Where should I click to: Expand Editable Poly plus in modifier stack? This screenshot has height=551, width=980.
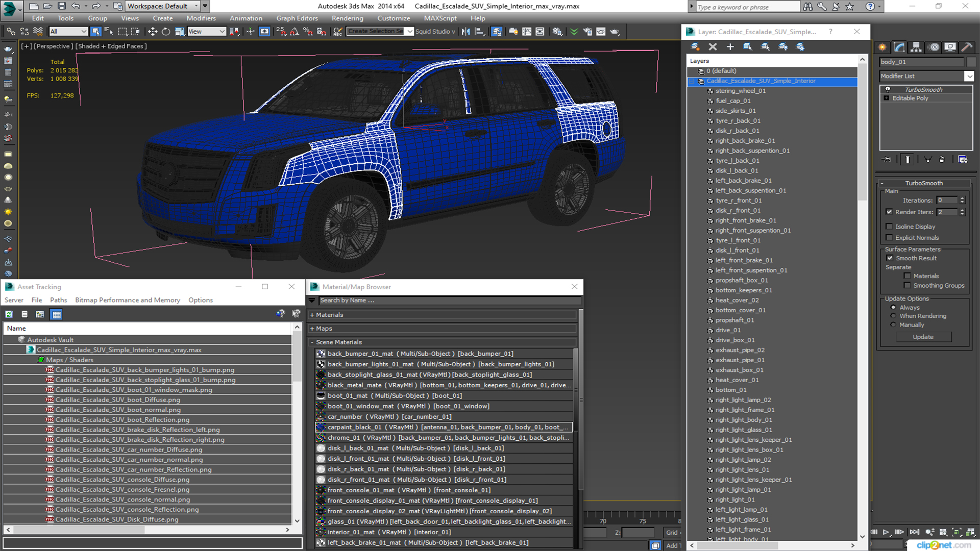coord(887,98)
